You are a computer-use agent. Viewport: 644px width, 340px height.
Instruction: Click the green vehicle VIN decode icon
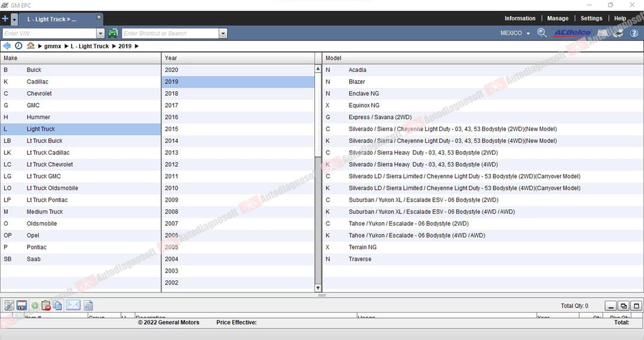(113, 33)
